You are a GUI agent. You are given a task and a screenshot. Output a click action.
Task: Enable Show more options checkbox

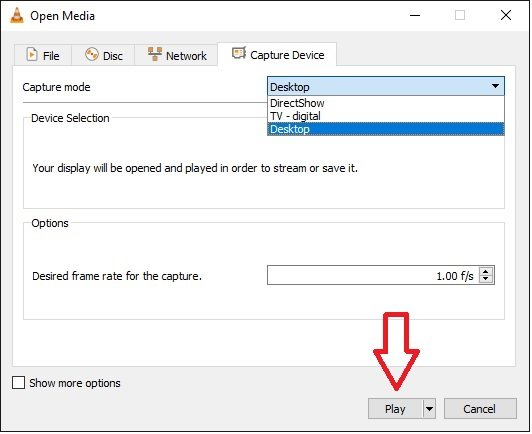(18, 383)
